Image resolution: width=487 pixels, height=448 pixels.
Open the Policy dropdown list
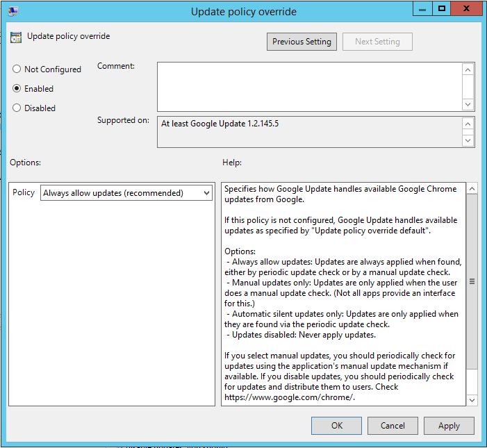click(x=126, y=193)
